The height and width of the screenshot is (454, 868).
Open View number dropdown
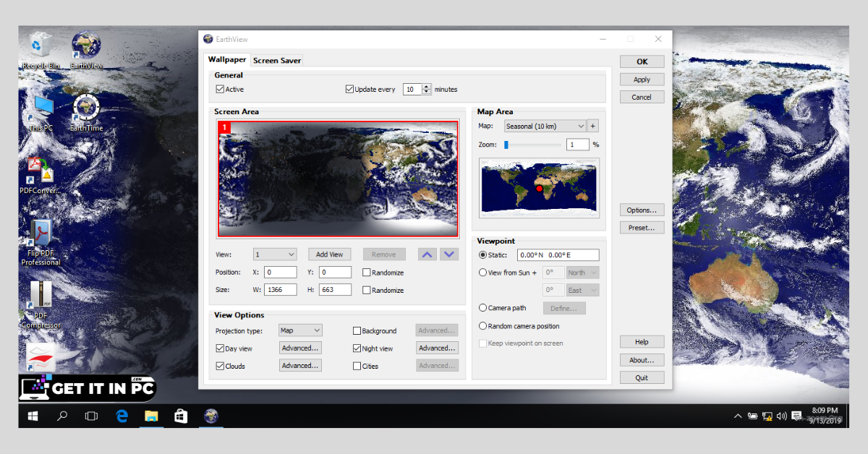(275, 254)
